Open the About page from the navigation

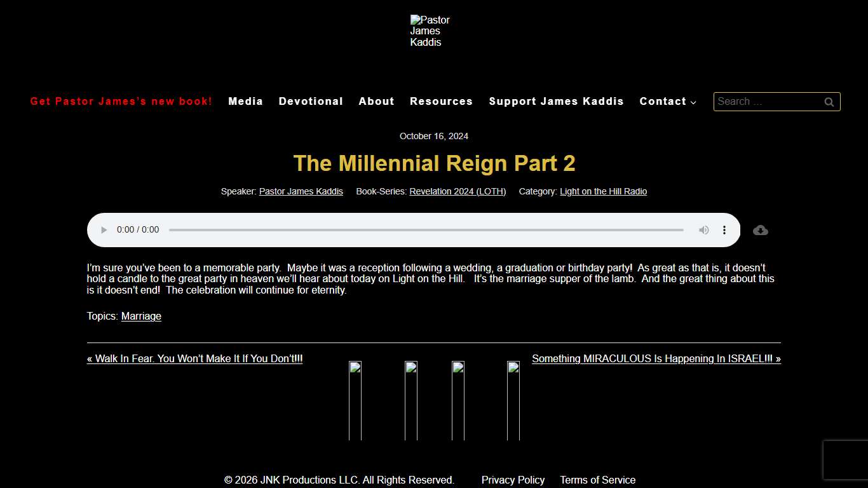pyautogui.click(x=376, y=102)
